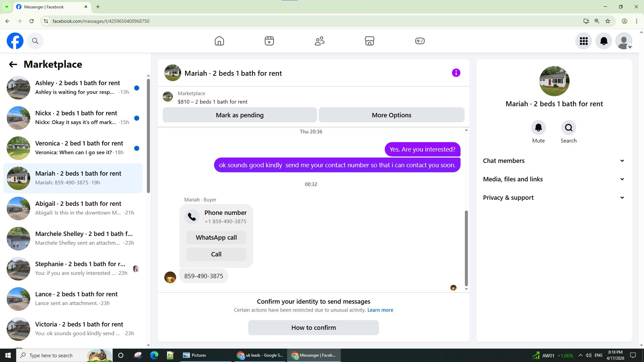Image resolution: width=644 pixels, height=362 pixels.
Task: Click Mark as pending button
Action: point(239,115)
